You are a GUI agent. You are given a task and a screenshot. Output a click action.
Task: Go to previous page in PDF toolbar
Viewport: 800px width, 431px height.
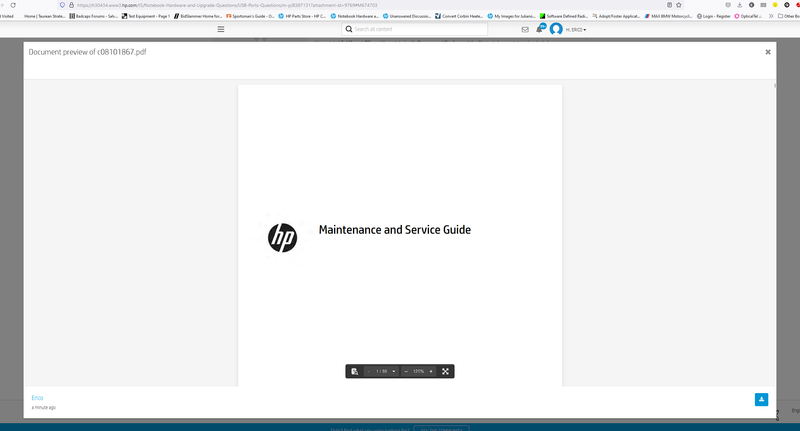368,371
